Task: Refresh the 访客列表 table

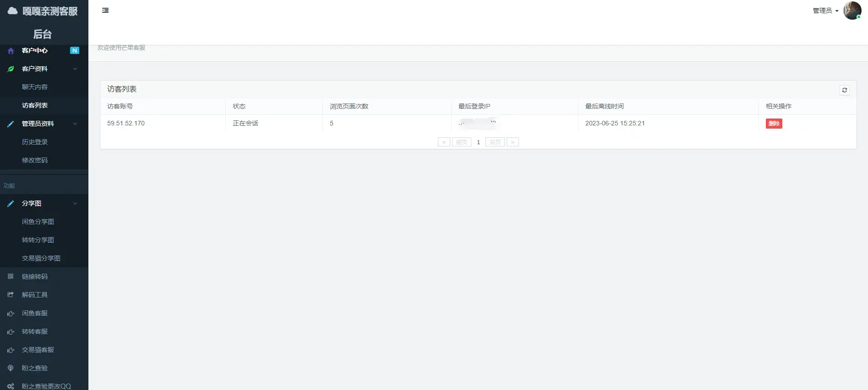Action: (x=845, y=90)
